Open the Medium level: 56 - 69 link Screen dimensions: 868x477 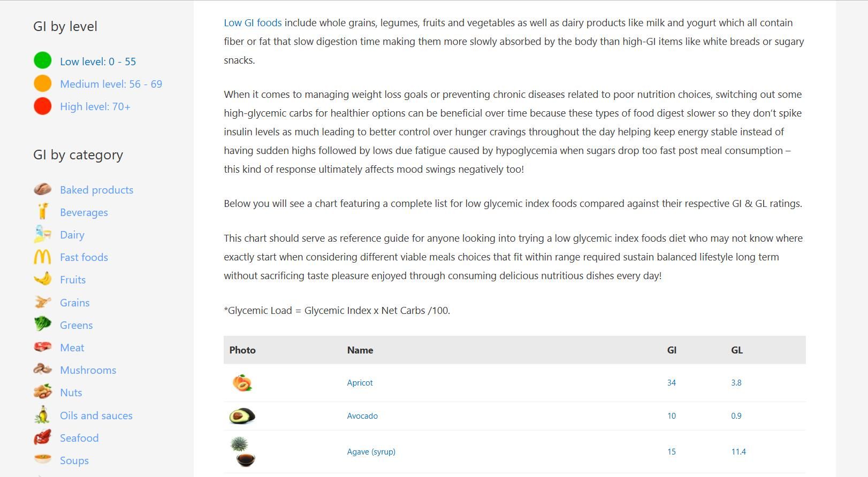point(111,84)
